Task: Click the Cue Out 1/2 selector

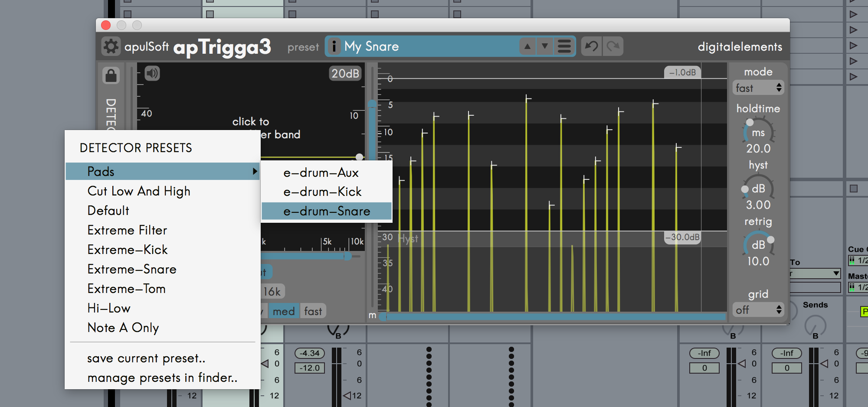Action: pos(858,260)
